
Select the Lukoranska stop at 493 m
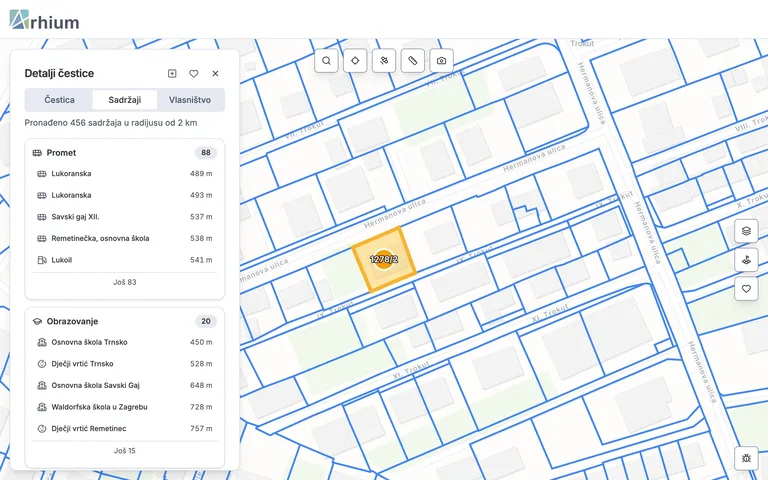[124, 195]
